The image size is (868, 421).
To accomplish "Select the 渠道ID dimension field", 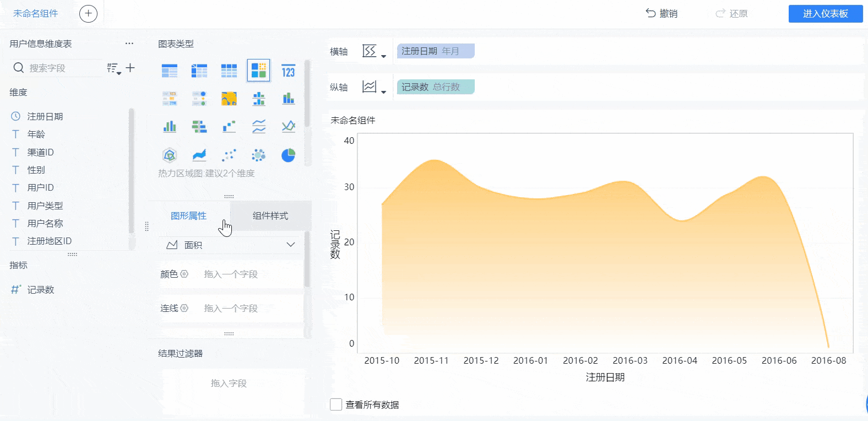I will 41,152.
